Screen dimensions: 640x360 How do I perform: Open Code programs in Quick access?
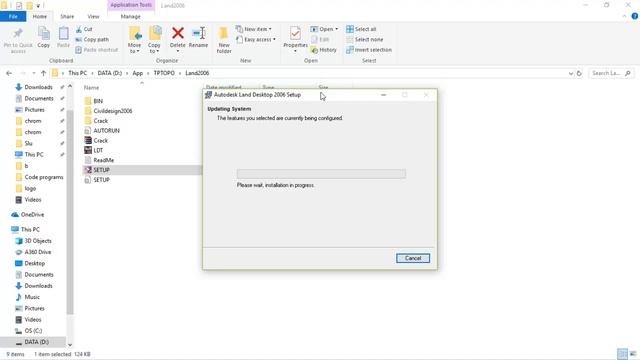pos(39,177)
